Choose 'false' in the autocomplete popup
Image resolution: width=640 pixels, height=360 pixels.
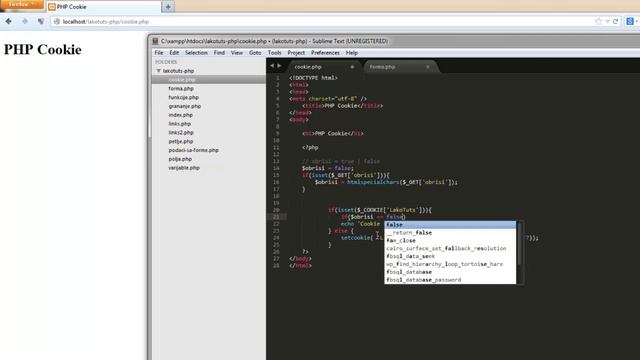pos(450,225)
